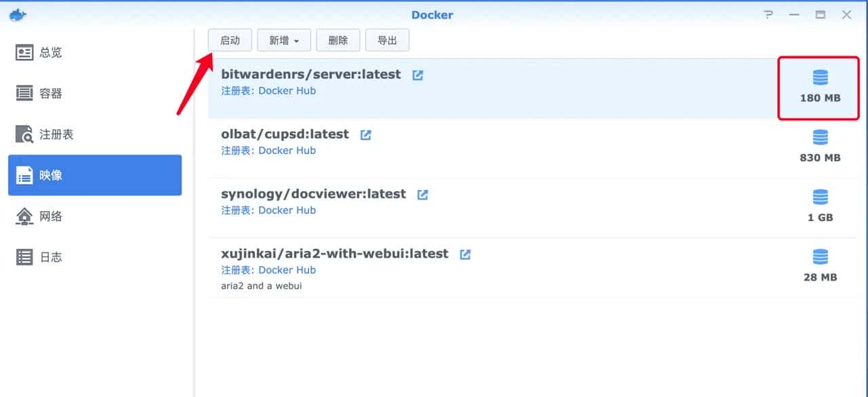Click the 28 MB database size icon
The width and height of the screenshot is (868, 397).
tap(820, 257)
